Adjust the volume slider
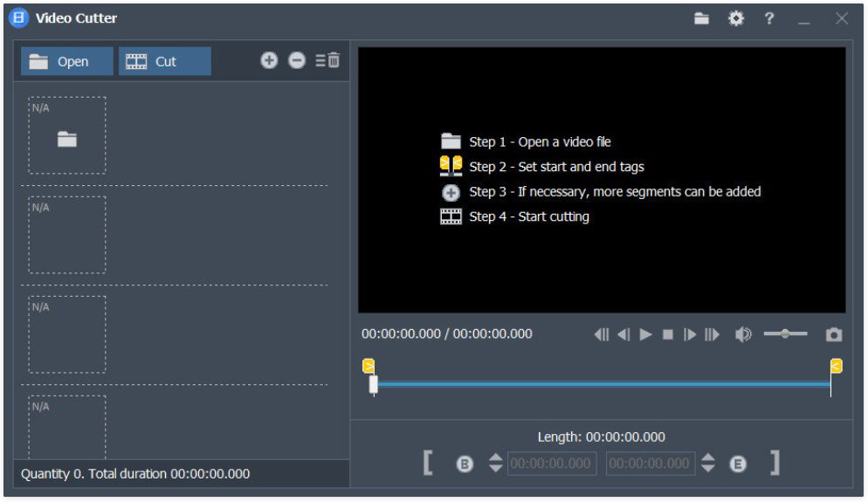The image size is (868, 502). [x=785, y=334]
